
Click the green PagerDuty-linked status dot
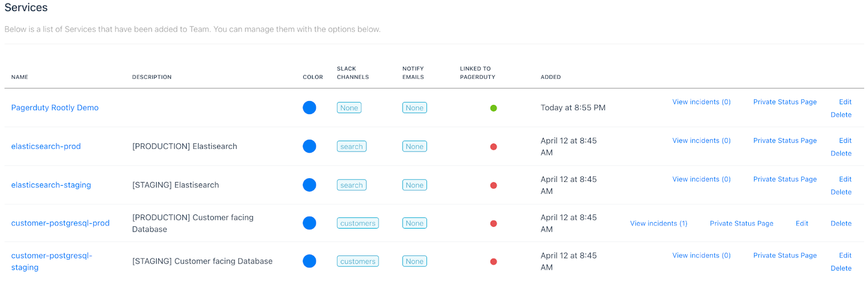pos(494,108)
